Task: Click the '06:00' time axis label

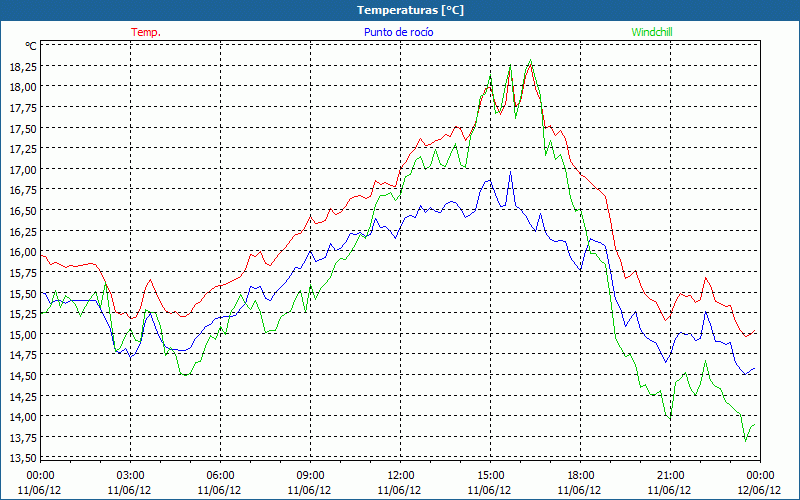Action: pyautogui.click(x=220, y=476)
